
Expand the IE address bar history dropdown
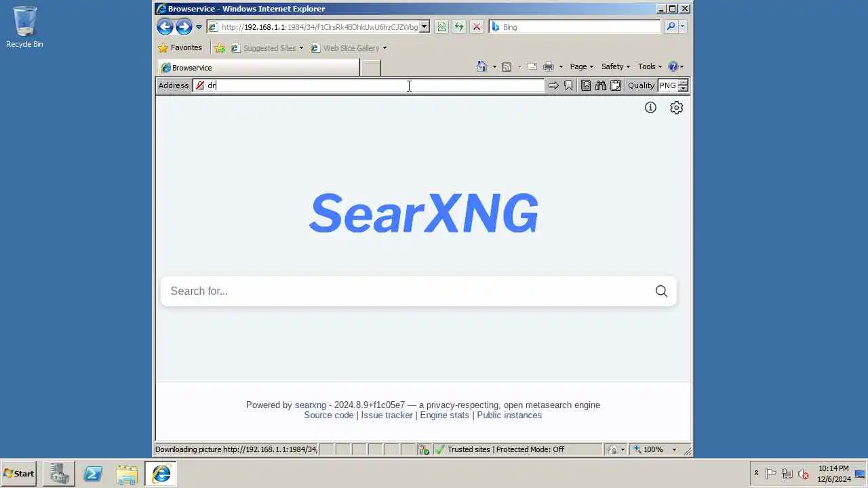425,27
